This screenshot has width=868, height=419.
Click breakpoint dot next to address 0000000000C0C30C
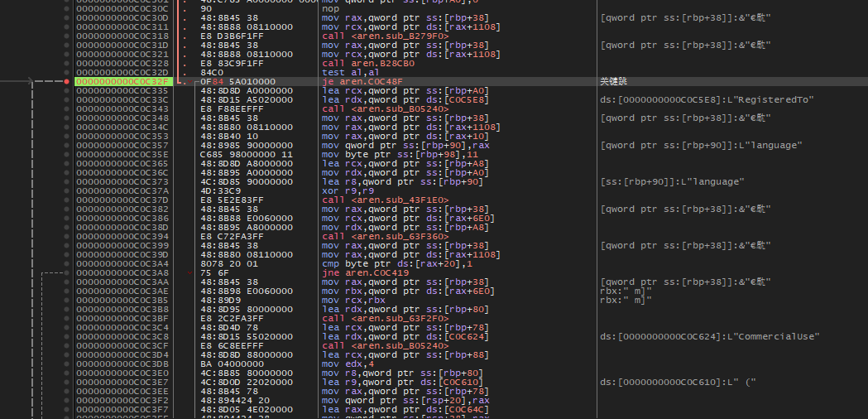point(66,9)
